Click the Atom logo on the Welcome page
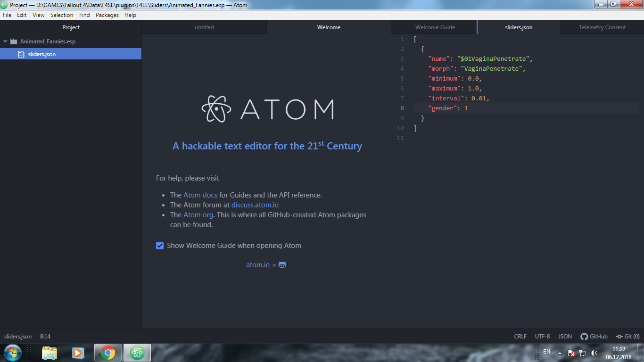Image resolution: width=644 pixels, height=362 pixels. click(x=267, y=109)
